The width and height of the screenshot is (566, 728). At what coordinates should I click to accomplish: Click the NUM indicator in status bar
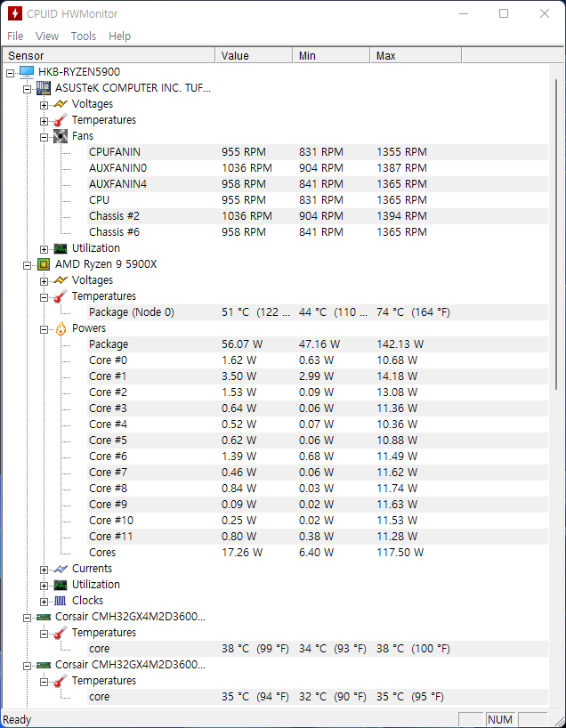coord(500,720)
